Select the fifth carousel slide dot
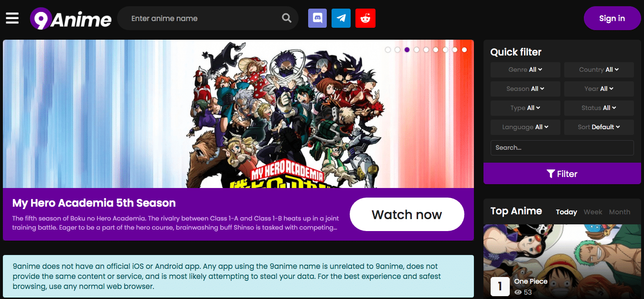644x299 pixels. click(426, 50)
